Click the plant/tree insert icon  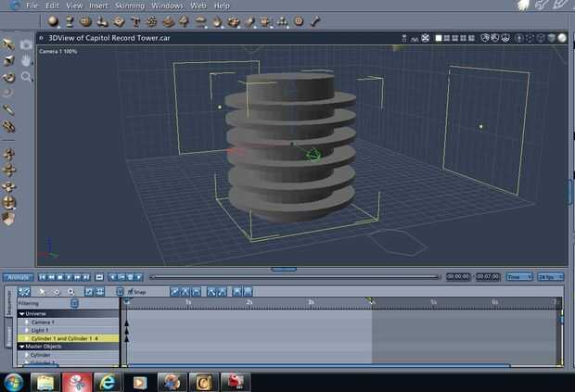(184, 21)
